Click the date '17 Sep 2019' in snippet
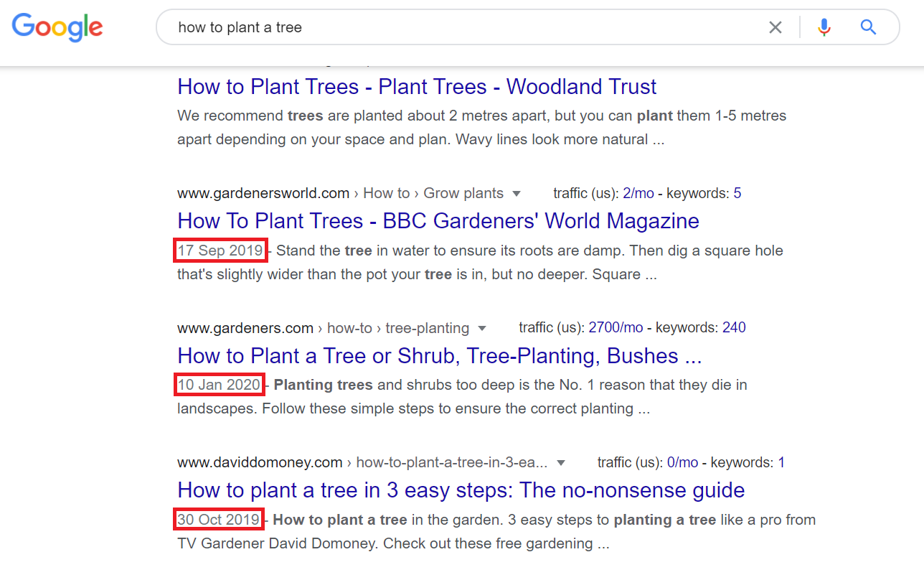Image resolution: width=924 pixels, height=580 pixels. click(221, 251)
